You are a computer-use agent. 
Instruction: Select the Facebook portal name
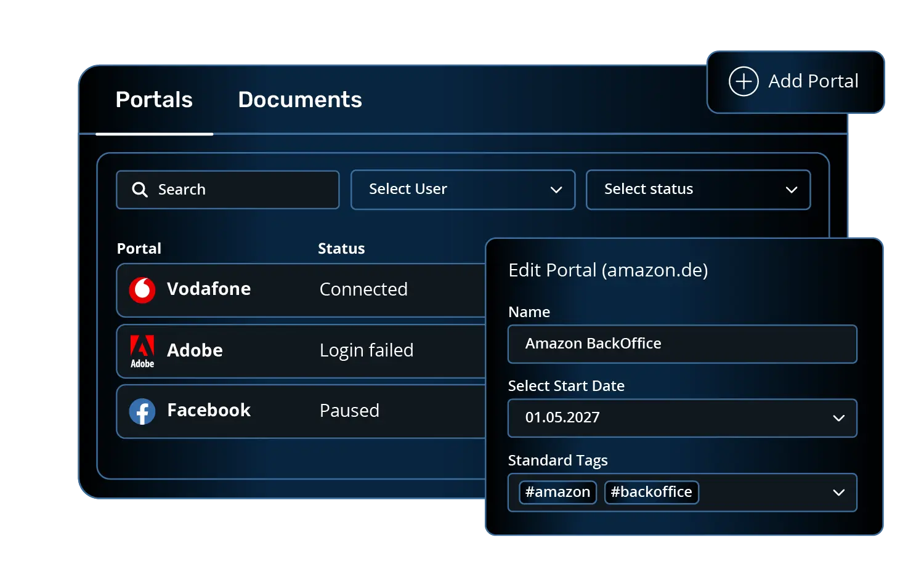pyautogui.click(x=209, y=410)
